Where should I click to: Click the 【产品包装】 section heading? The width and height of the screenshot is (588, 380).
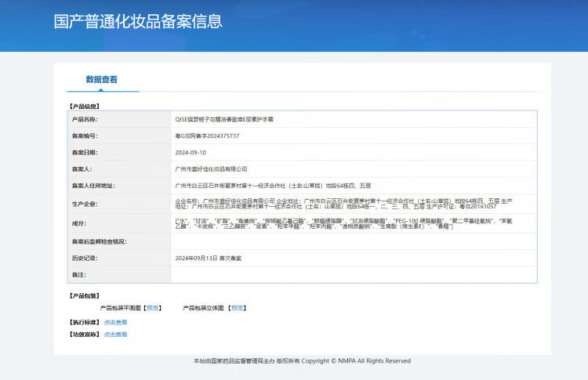(85, 295)
